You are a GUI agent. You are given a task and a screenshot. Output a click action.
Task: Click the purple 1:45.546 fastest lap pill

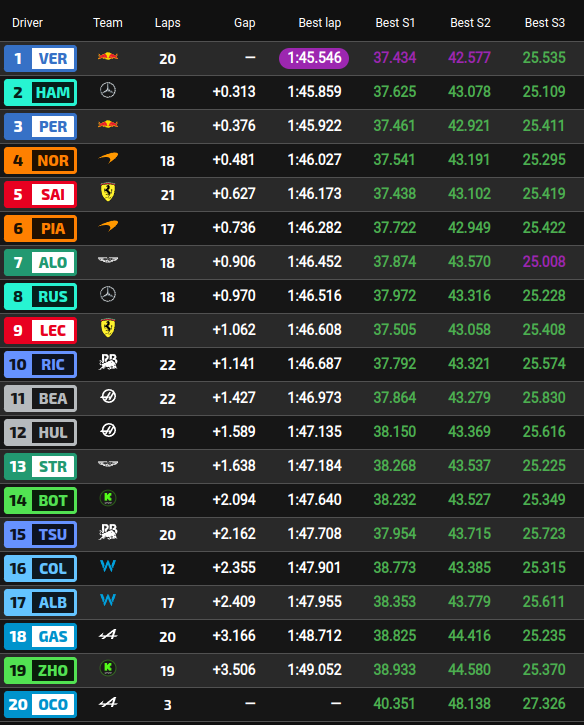click(314, 58)
